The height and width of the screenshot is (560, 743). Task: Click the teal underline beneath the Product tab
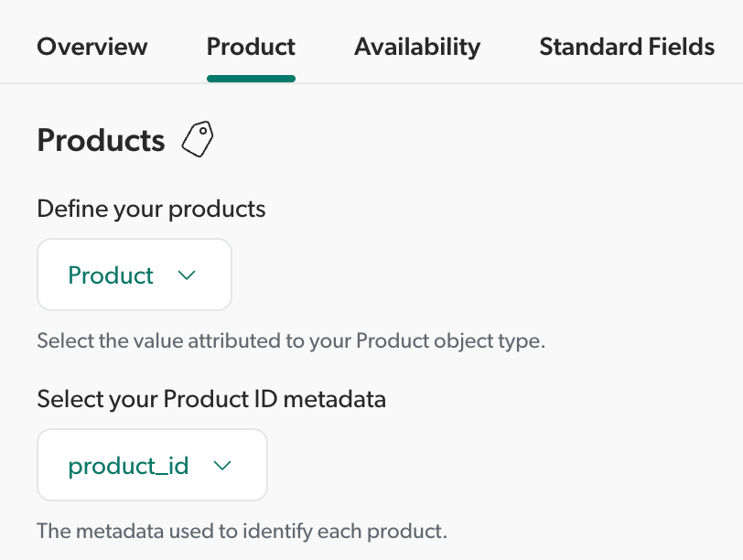(x=251, y=77)
